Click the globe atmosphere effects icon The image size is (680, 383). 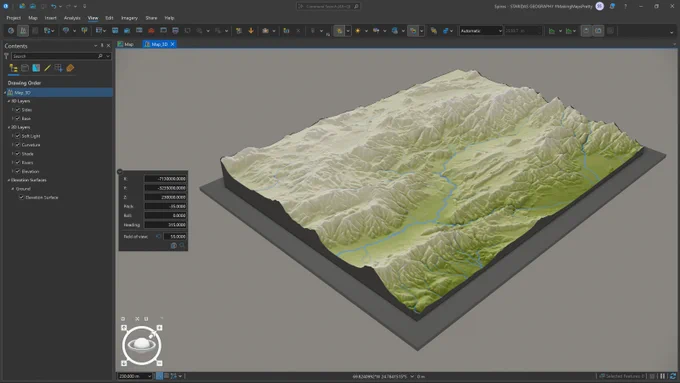[x=394, y=31]
